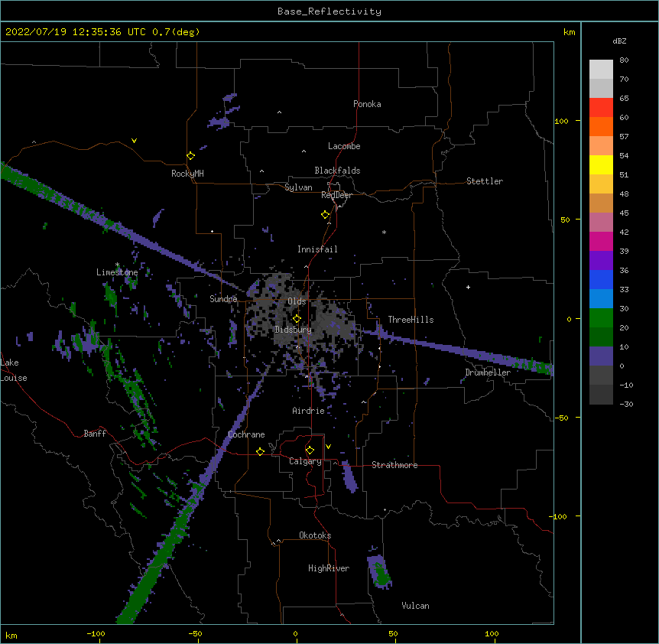Click the purple radar echo east of Calgary
Viewport: 659px width, 644px height.
pyautogui.click(x=349, y=476)
